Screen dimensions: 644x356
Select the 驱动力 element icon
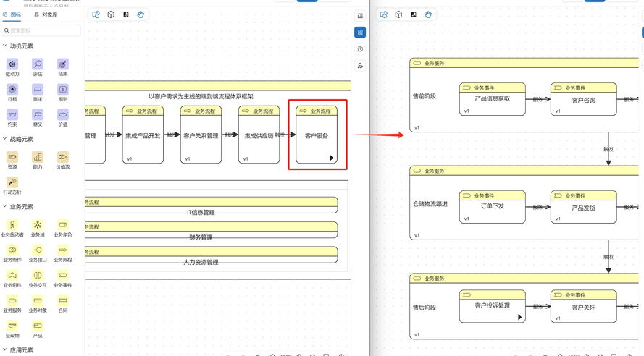pos(12,64)
